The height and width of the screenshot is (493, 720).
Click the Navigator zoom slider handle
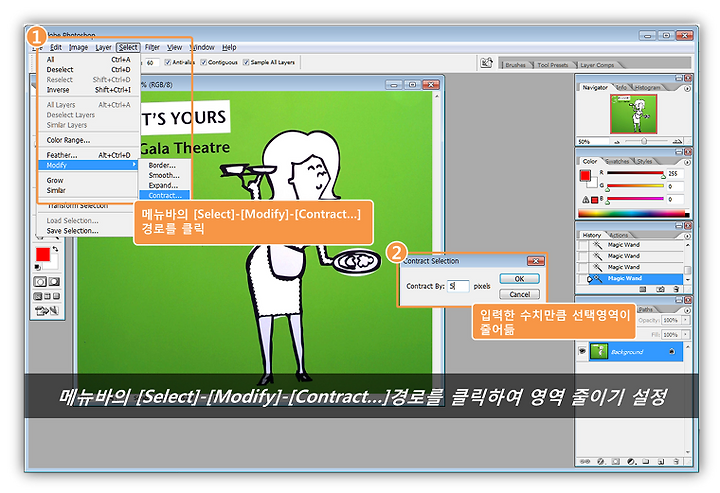pos(644,141)
